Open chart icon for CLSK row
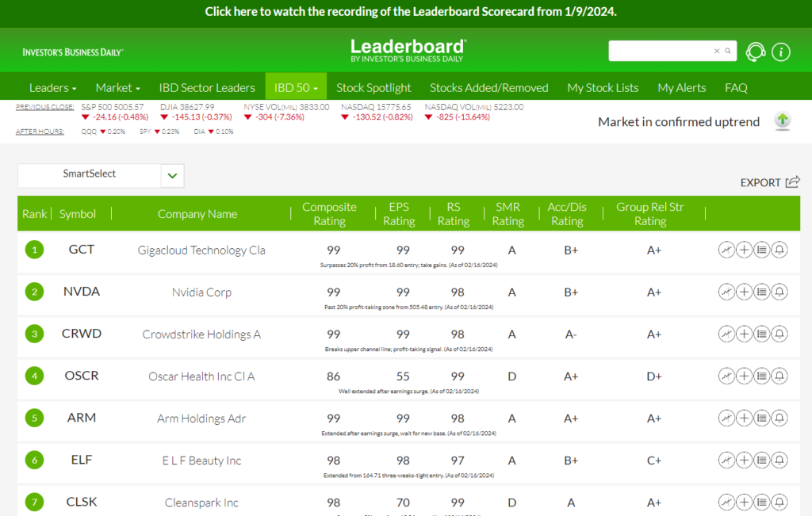The height and width of the screenshot is (516, 812). (x=726, y=502)
